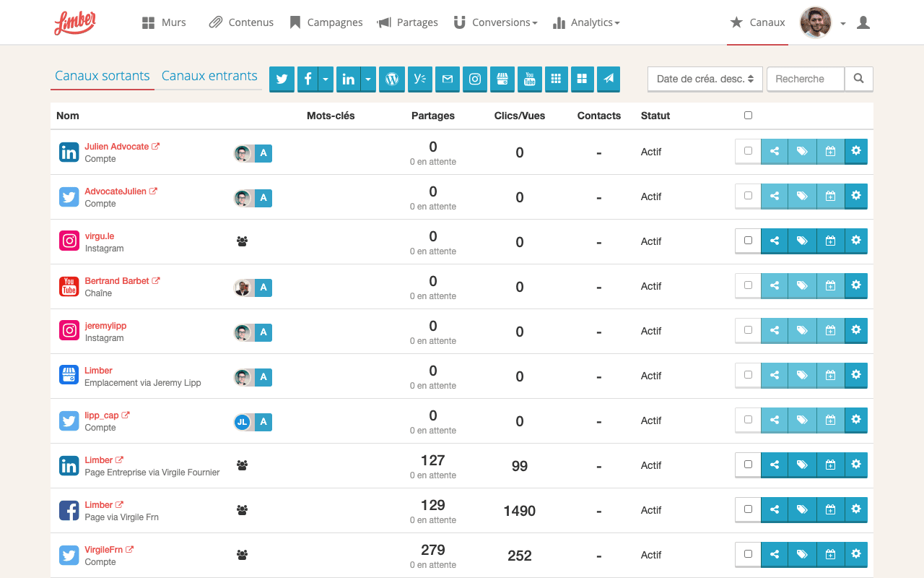Open the LinkedIn button dropdown arrow
Image resolution: width=924 pixels, height=578 pixels.
(x=368, y=79)
